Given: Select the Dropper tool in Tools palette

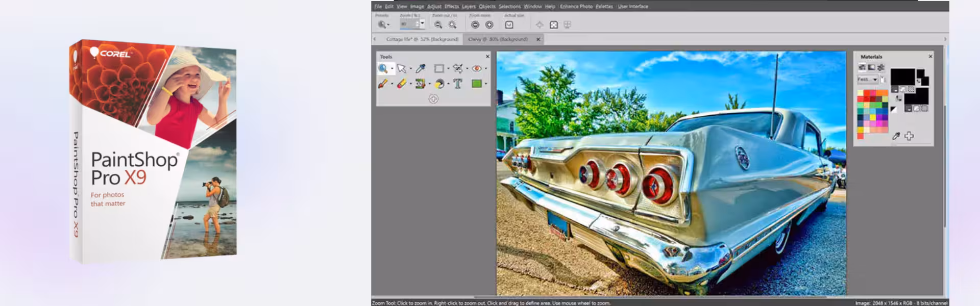Looking at the screenshot, I should click(x=421, y=68).
